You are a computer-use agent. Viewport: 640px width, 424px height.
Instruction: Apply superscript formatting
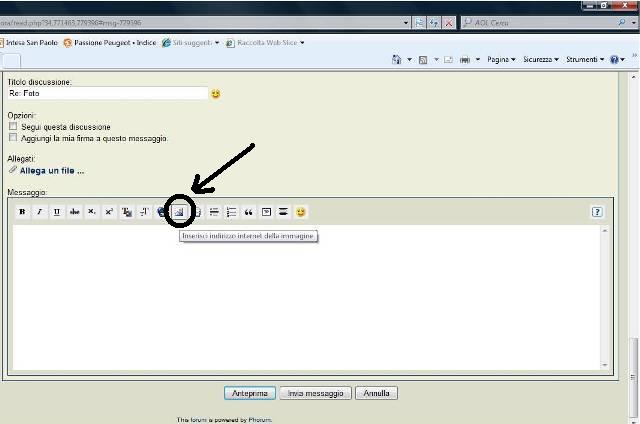109,212
